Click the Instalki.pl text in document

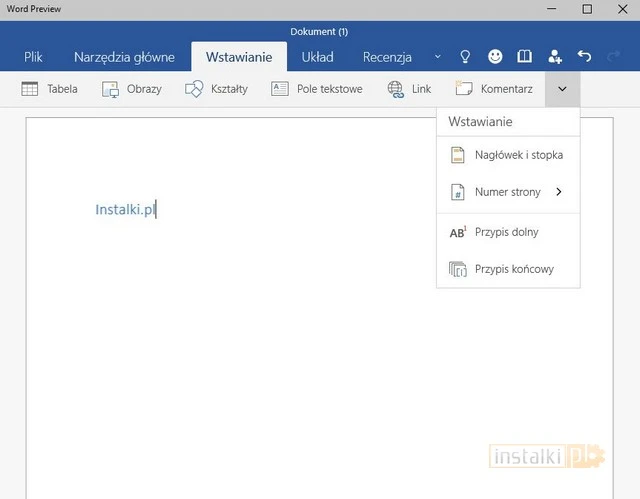125,209
